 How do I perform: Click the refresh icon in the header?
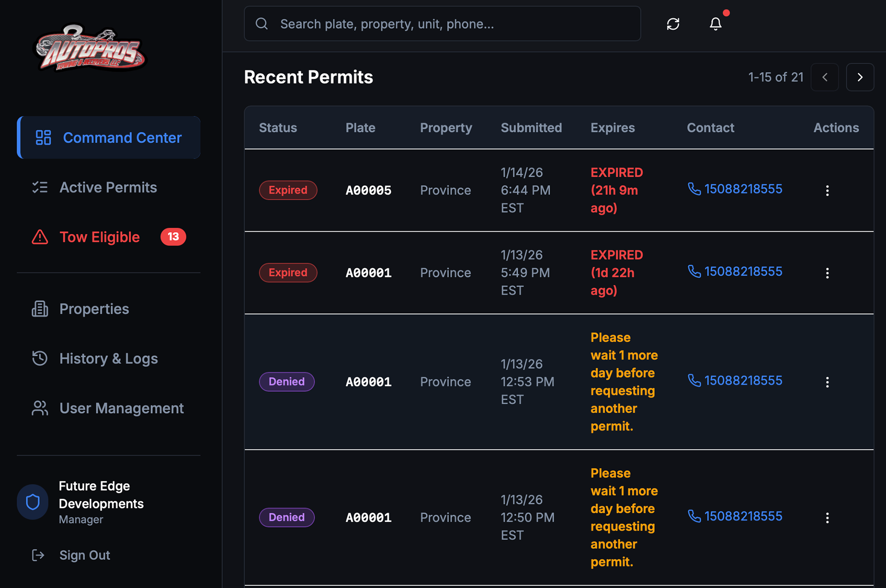pyautogui.click(x=673, y=24)
